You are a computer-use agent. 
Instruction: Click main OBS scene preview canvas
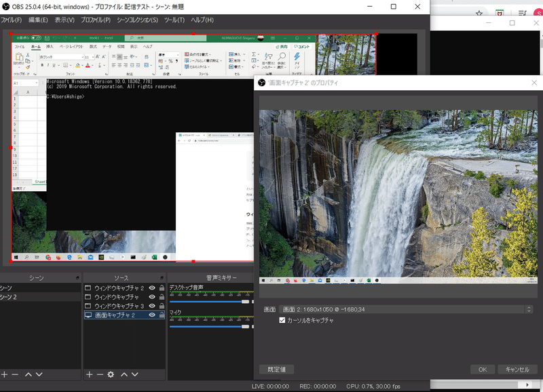[132, 148]
